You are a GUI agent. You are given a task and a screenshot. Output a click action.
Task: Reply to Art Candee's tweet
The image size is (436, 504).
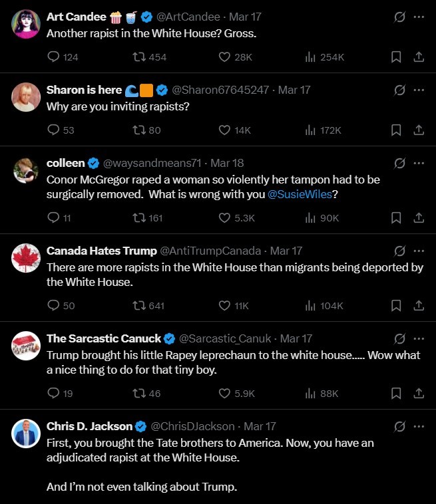54,57
